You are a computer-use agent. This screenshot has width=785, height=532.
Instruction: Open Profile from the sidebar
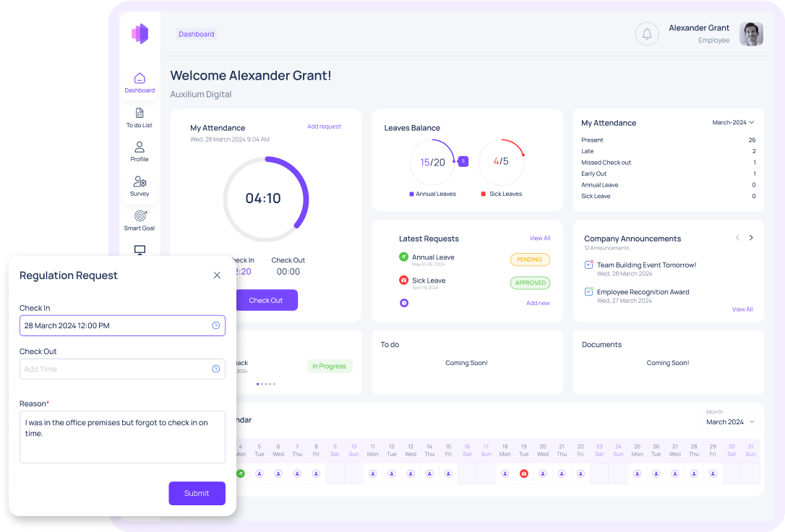[140, 152]
